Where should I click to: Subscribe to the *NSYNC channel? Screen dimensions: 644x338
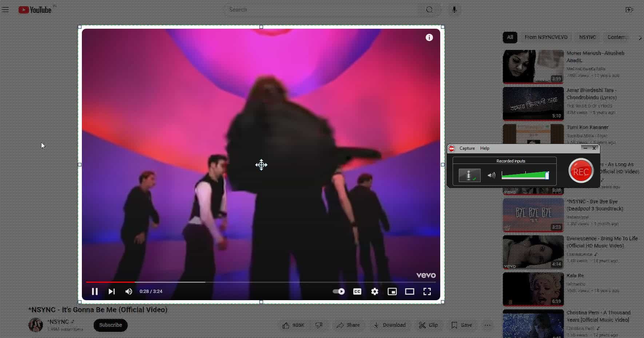111,325
